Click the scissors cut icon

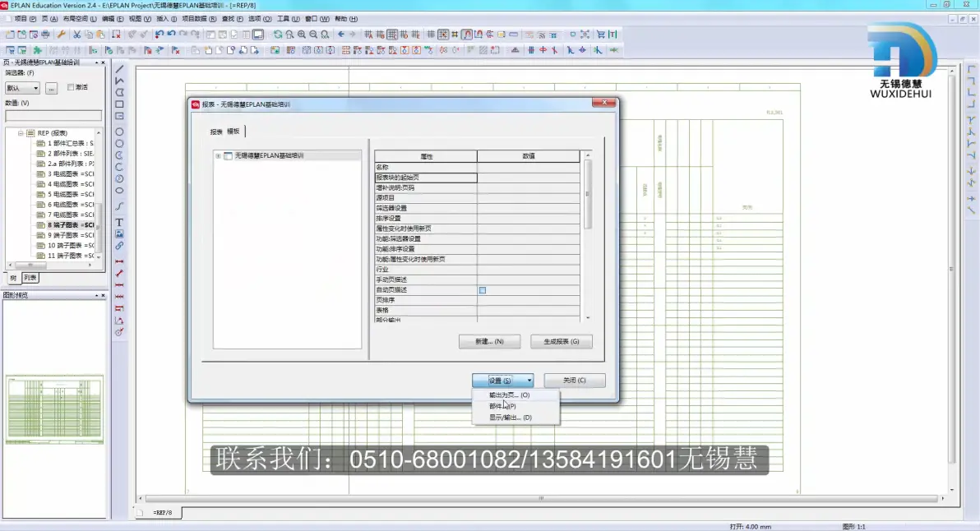click(x=76, y=35)
